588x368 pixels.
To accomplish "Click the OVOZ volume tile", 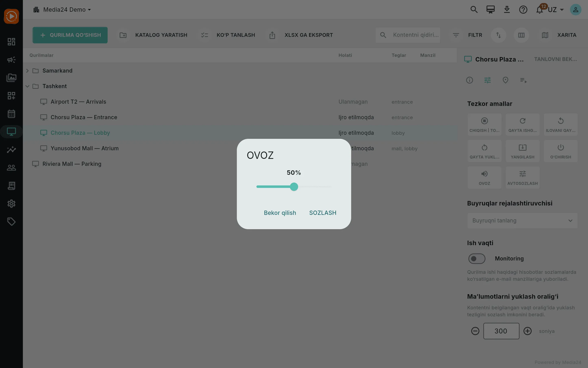I will tap(484, 177).
